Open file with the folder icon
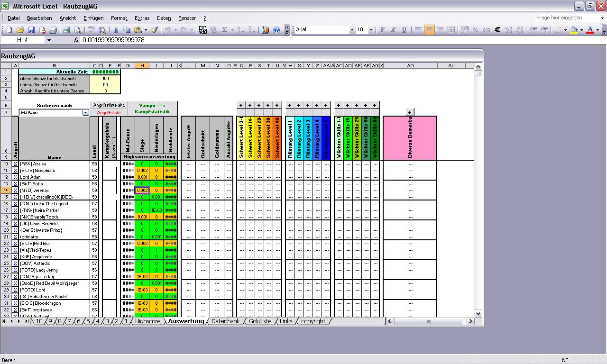The width and height of the screenshot is (607, 364). click(x=20, y=30)
